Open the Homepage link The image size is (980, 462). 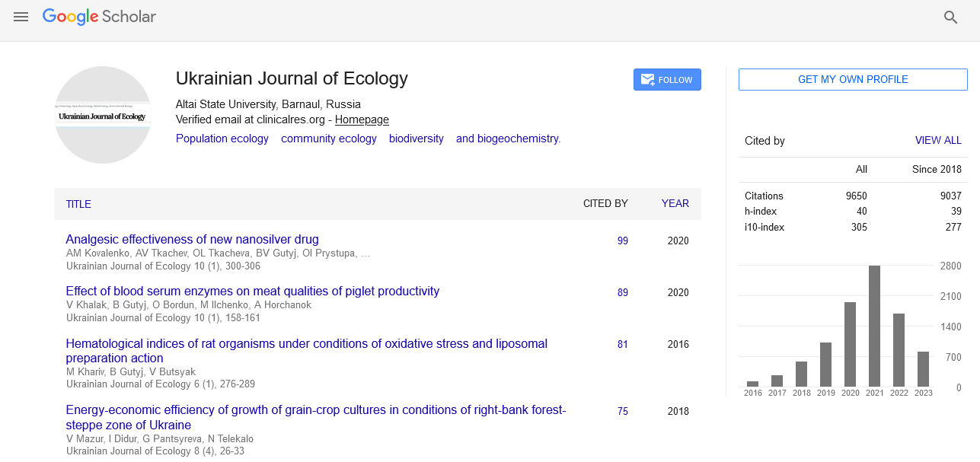[362, 119]
